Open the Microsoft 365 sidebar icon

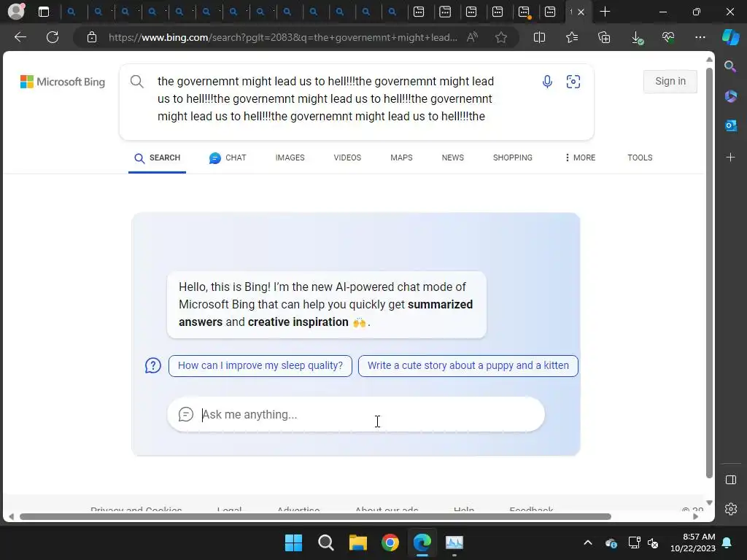tap(730, 96)
